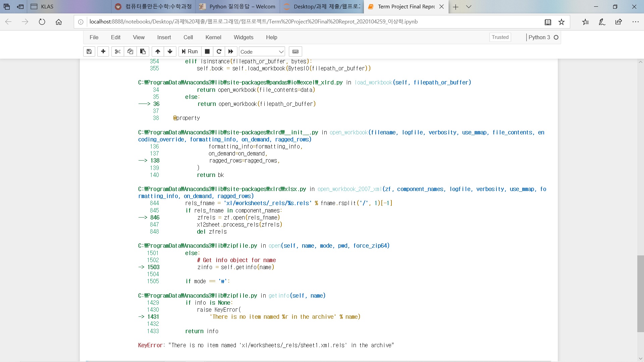Click the KeyError message line
Screen dimensions: 644x362
(x=266, y=345)
